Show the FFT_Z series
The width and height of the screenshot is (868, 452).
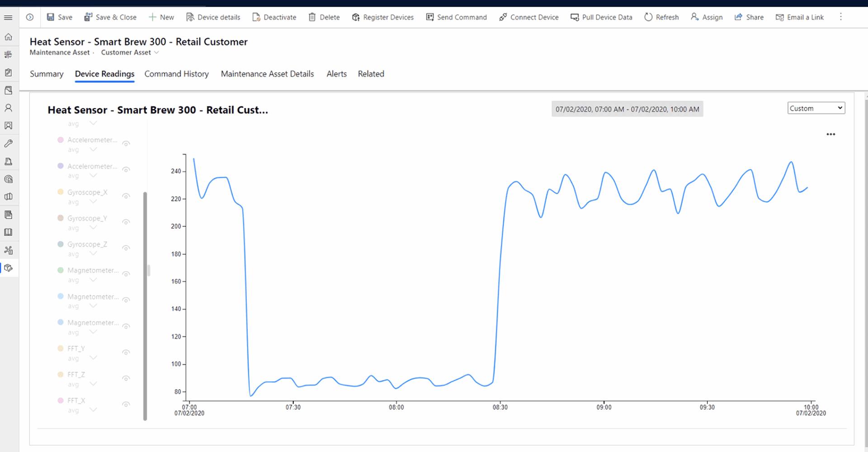[x=126, y=378]
